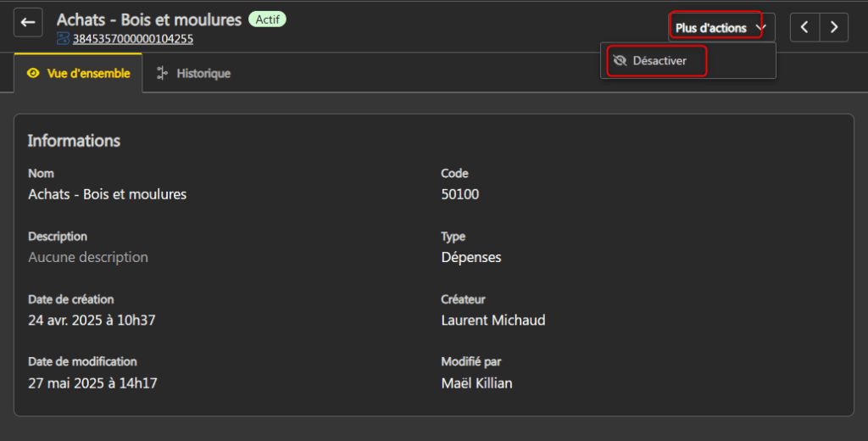This screenshot has width=868, height=441.
Task: Click the chevron arrow in Plus d'actions
Action: tap(760, 28)
